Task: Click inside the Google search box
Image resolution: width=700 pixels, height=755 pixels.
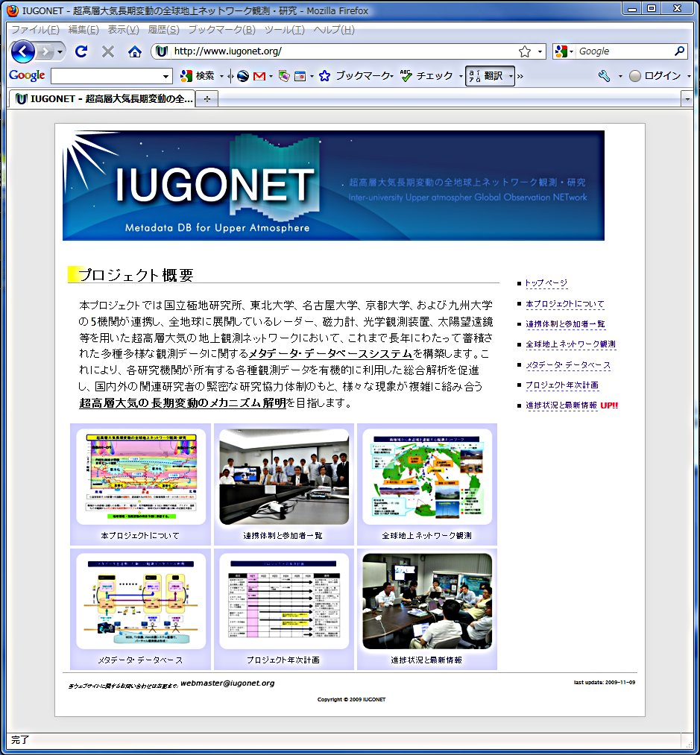Action: (x=625, y=51)
